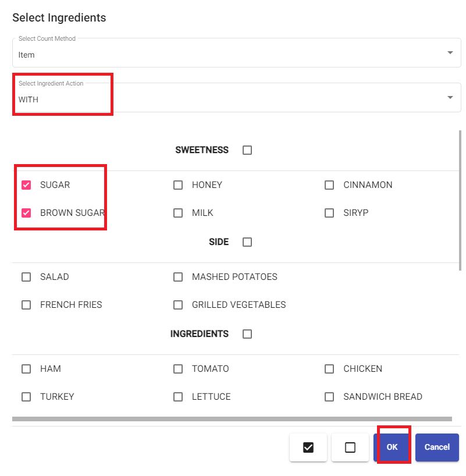Viewport: 466px width, 476px height.
Task: Click the deselect-all empty box icon button
Action: point(350,447)
